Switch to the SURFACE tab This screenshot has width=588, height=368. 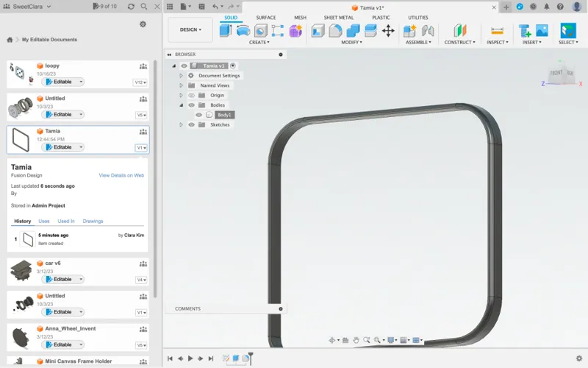click(x=266, y=18)
